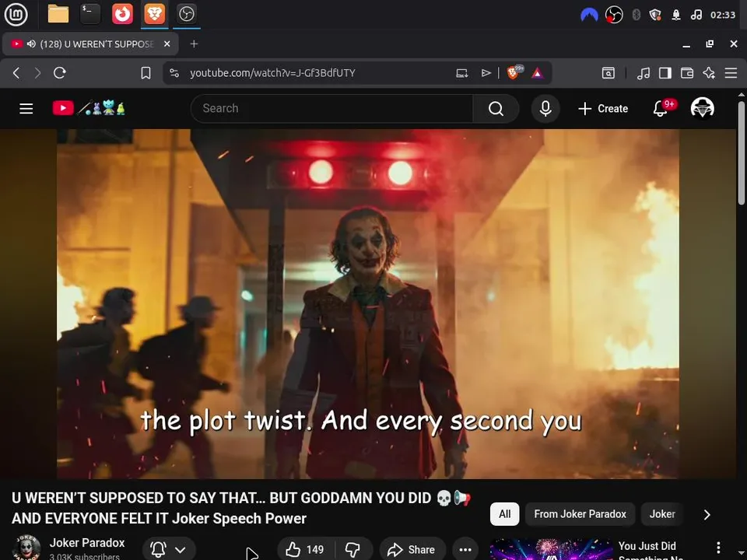Go back to the previous page
The height and width of the screenshot is (560, 747).
(x=16, y=73)
